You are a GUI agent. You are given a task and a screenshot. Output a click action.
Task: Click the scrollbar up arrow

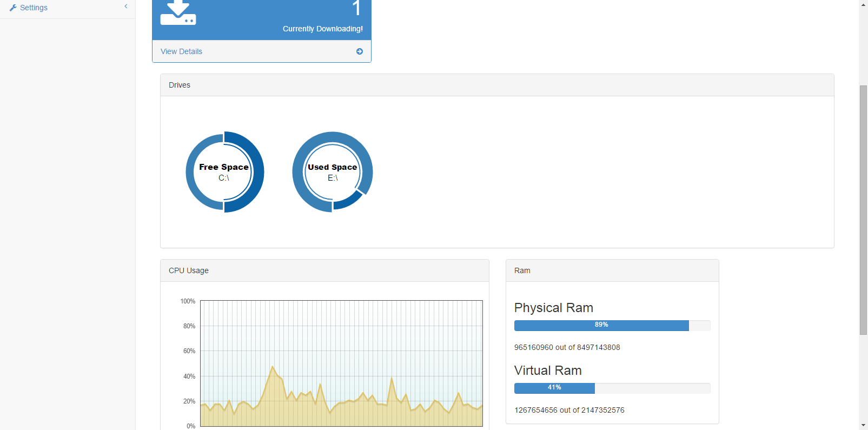point(863,4)
